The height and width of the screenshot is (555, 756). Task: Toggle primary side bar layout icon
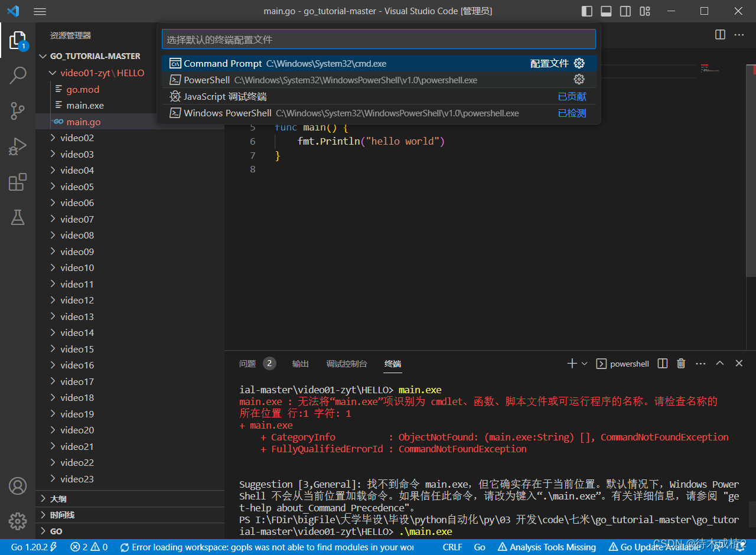pyautogui.click(x=587, y=11)
